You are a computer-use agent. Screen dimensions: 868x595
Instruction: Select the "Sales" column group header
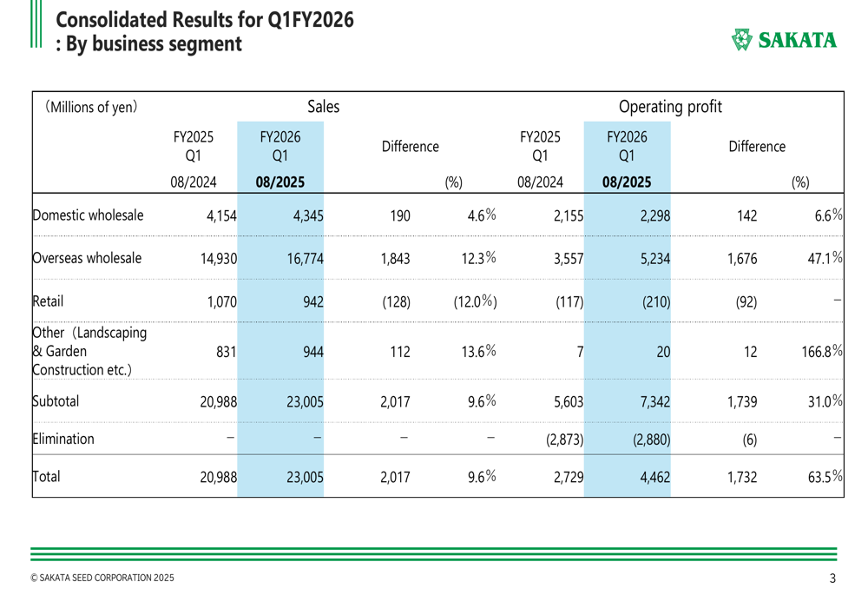tap(323, 107)
